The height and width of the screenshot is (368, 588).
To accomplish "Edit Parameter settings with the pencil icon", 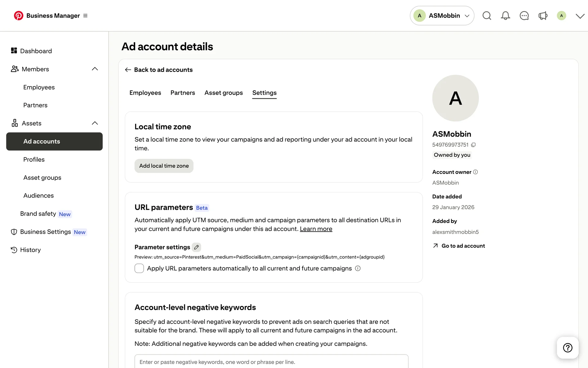I will tap(196, 247).
